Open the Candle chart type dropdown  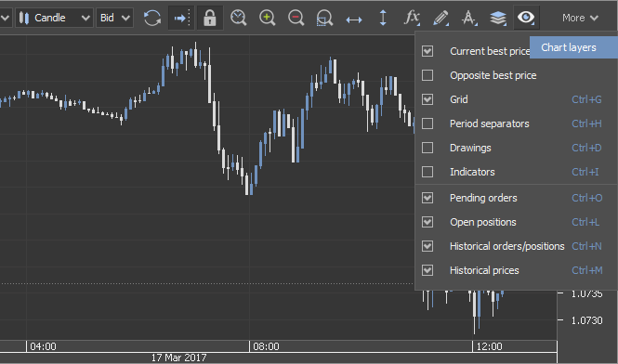pos(54,18)
